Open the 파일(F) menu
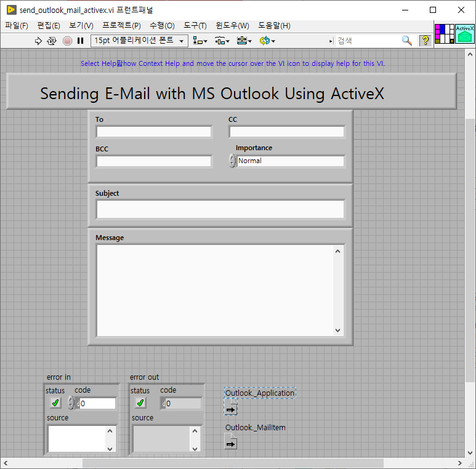 click(17, 25)
